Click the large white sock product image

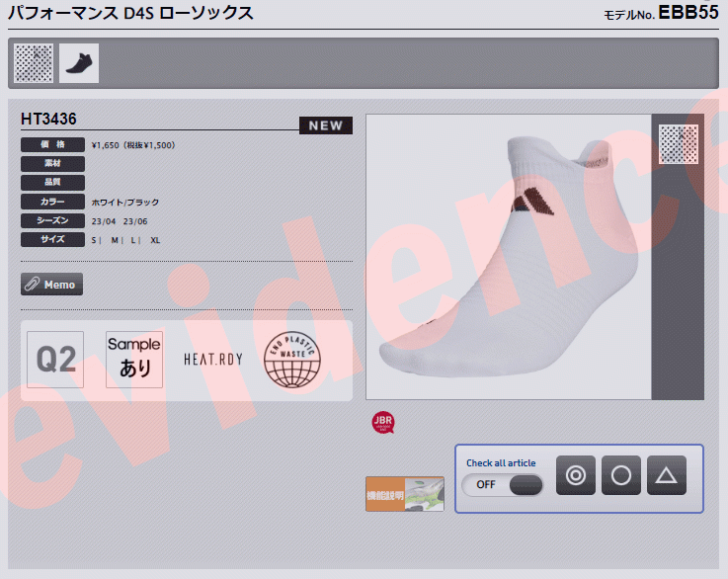coord(508,257)
